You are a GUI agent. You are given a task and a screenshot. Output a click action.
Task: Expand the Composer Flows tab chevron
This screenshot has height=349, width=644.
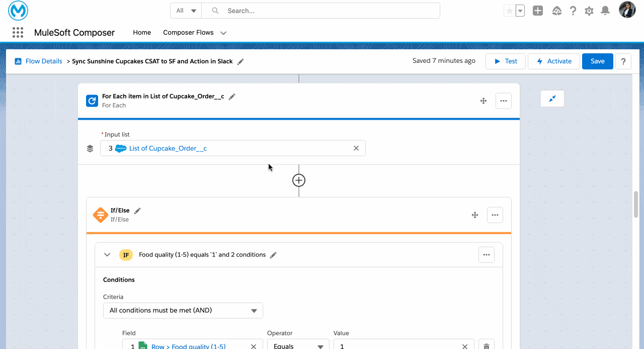[223, 33]
